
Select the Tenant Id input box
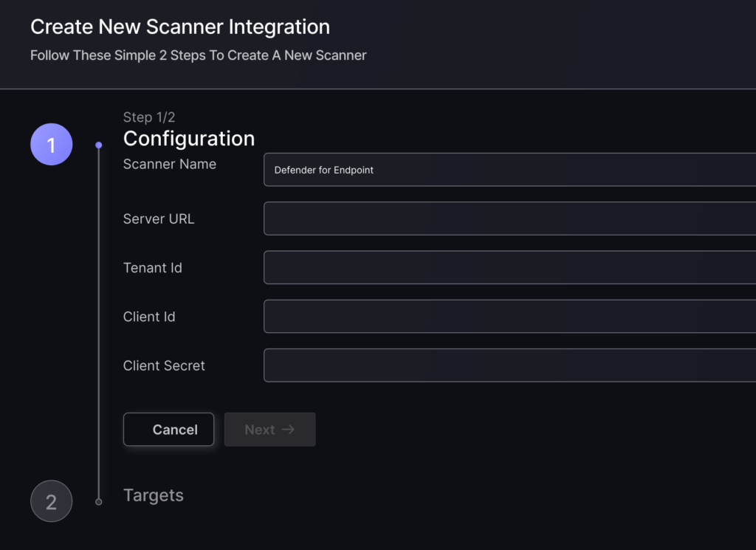tap(509, 267)
